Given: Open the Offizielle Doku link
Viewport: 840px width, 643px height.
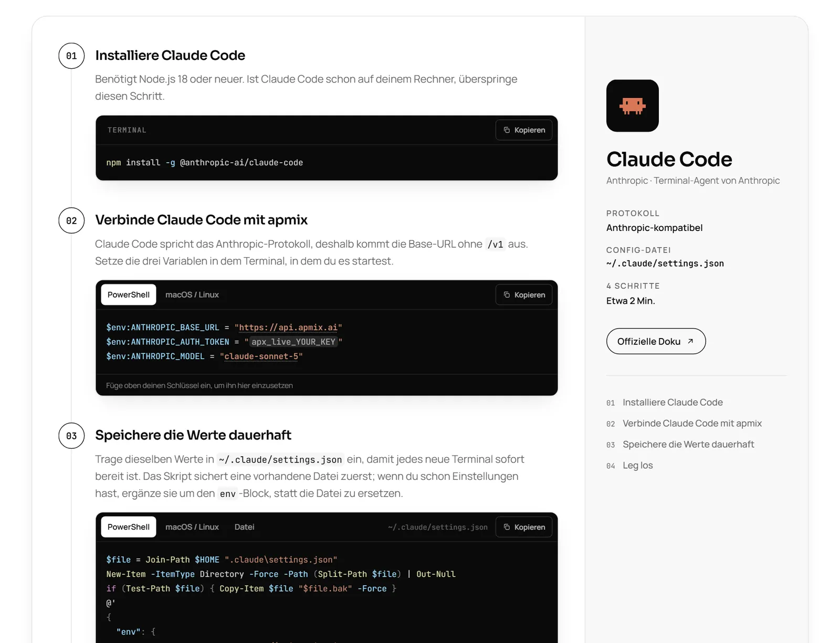Looking at the screenshot, I should pos(656,341).
